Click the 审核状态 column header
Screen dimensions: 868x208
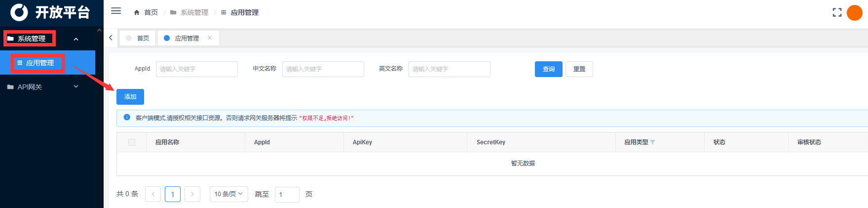pos(809,142)
